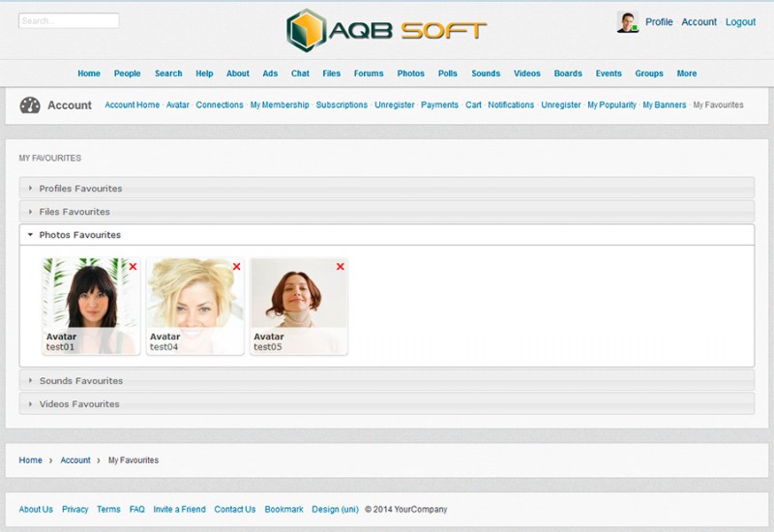This screenshot has width=774, height=532.
Task: Click Bookmark footer link
Action: click(283, 509)
